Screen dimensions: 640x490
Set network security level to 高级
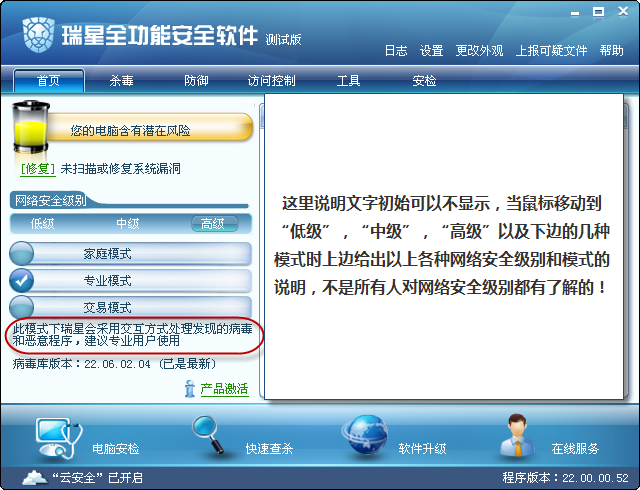tap(214, 224)
